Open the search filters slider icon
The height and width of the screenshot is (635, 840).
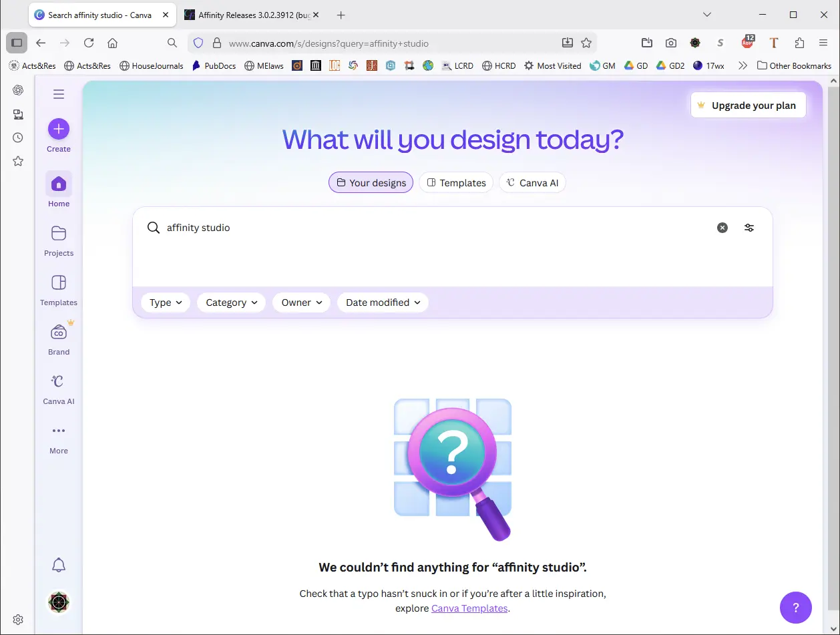pyautogui.click(x=749, y=228)
